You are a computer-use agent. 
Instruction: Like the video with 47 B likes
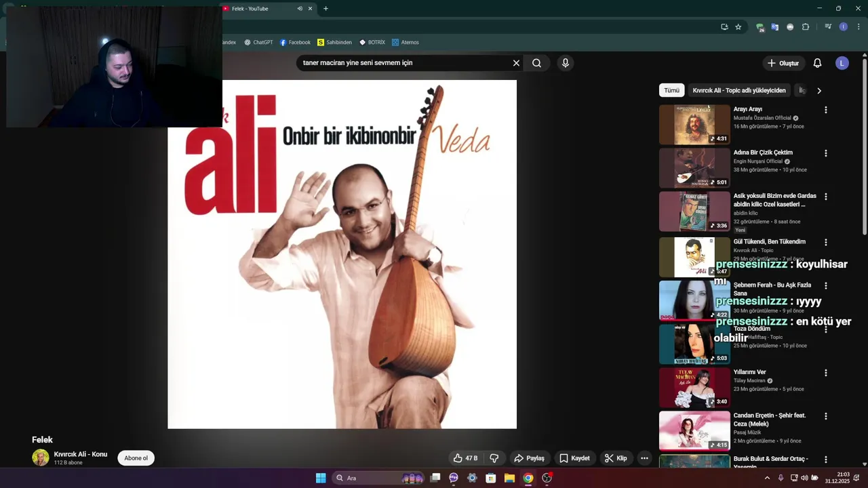[465, 458]
